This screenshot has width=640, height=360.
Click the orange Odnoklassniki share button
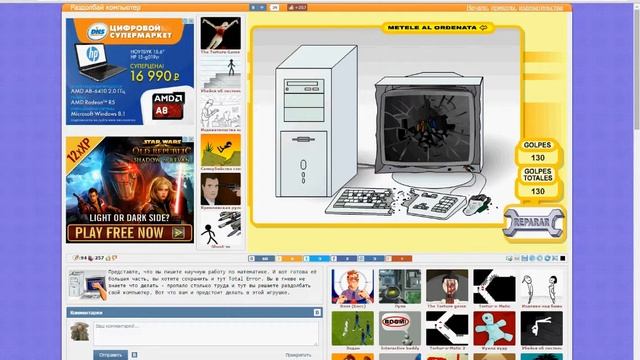click(x=289, y=258)
